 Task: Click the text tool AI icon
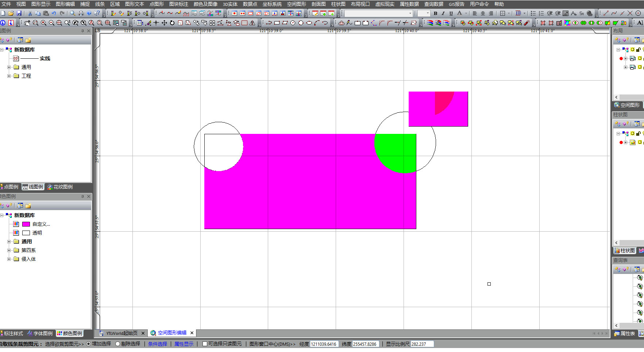tap(640, 23)
